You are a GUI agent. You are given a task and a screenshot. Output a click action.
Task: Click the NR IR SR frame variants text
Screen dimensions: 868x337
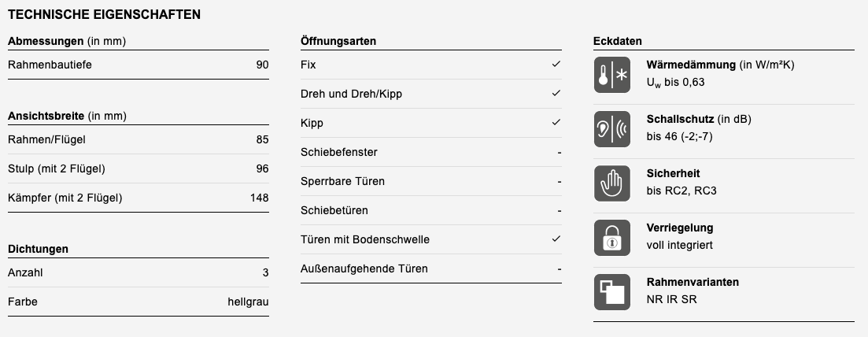coord(671,299)
